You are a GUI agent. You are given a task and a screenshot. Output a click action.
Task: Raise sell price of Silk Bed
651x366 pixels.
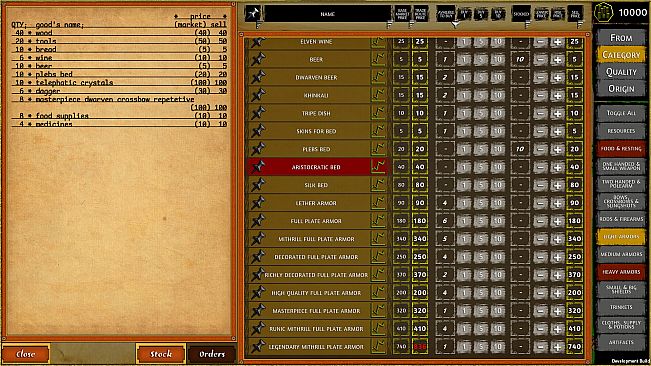tap(558, 185)
